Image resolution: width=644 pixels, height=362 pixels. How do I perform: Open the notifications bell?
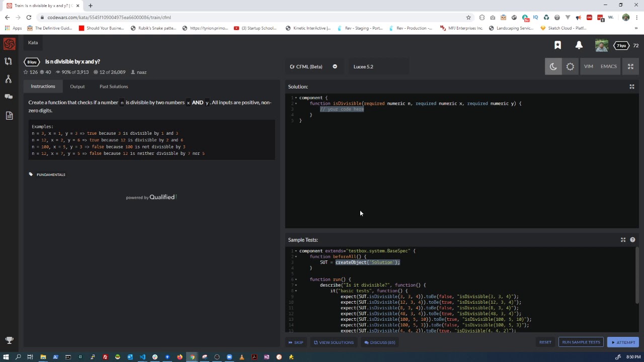point(579,45)
